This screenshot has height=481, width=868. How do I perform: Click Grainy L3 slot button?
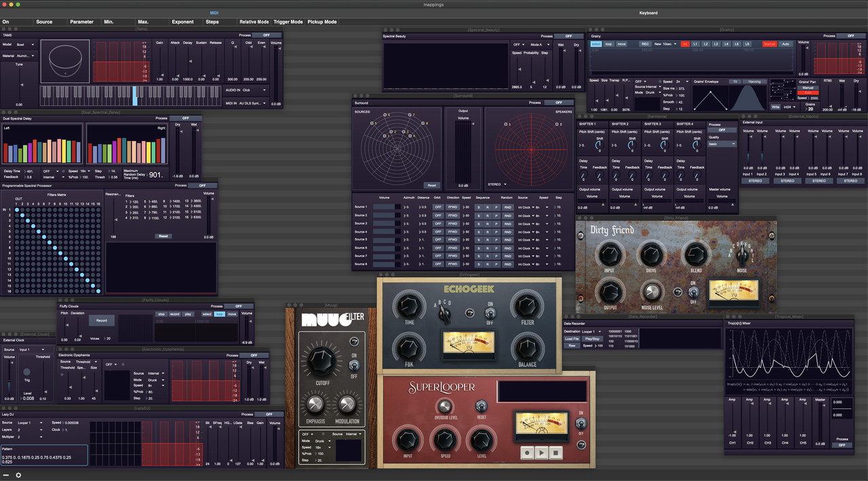[x=716, y=44]
